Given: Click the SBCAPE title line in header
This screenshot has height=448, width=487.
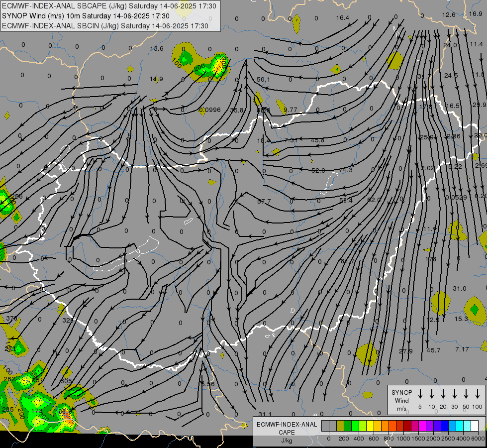Looking at the screenshot, I should (x=109, y=6).
